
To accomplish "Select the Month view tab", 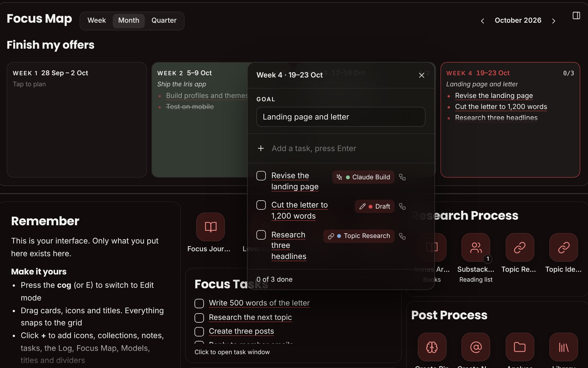I will point(129,21).
